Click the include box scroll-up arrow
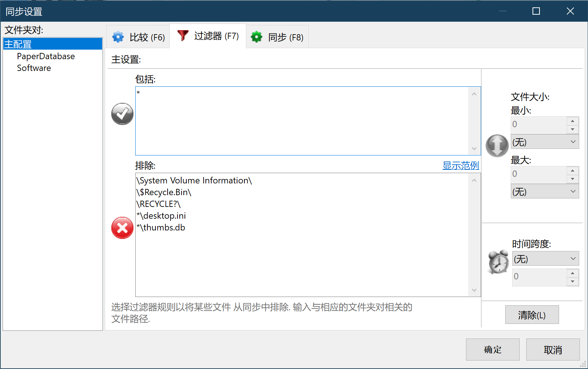 pyautogui.click(x=474, y=94)
